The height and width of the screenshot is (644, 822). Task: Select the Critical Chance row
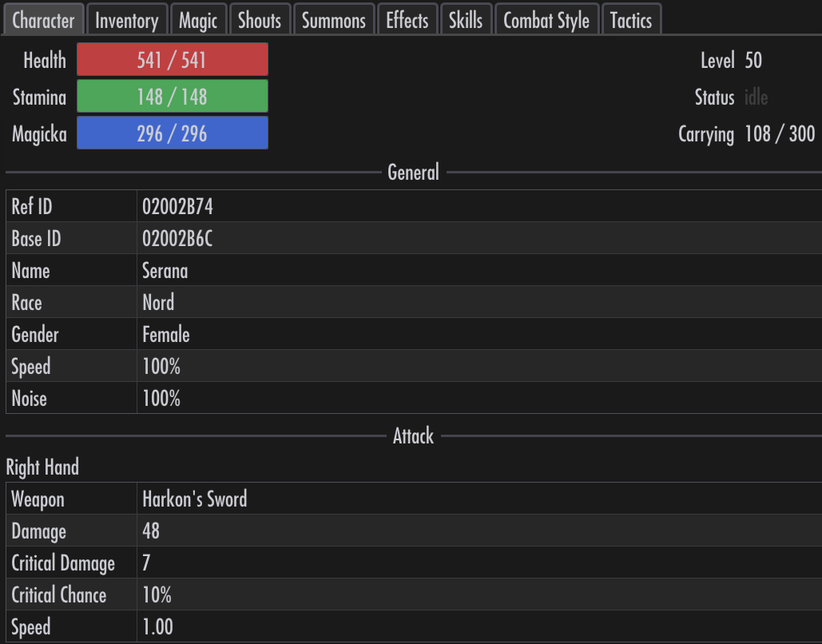[x=414, y=594]
